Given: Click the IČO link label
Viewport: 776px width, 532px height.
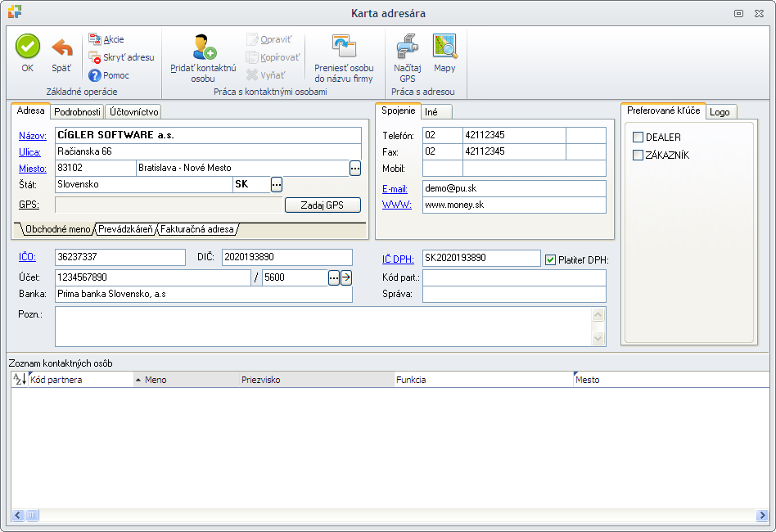Looking at the screenshot, I should click(27, 257).
